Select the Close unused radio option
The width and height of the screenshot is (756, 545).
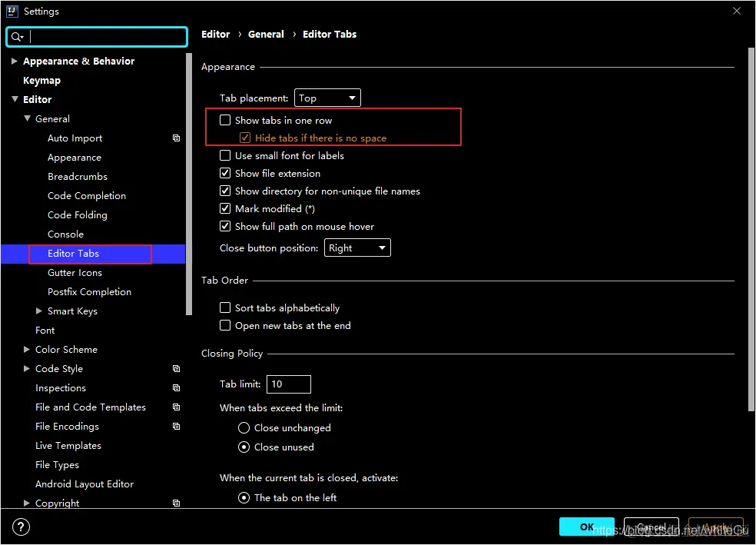244,447
